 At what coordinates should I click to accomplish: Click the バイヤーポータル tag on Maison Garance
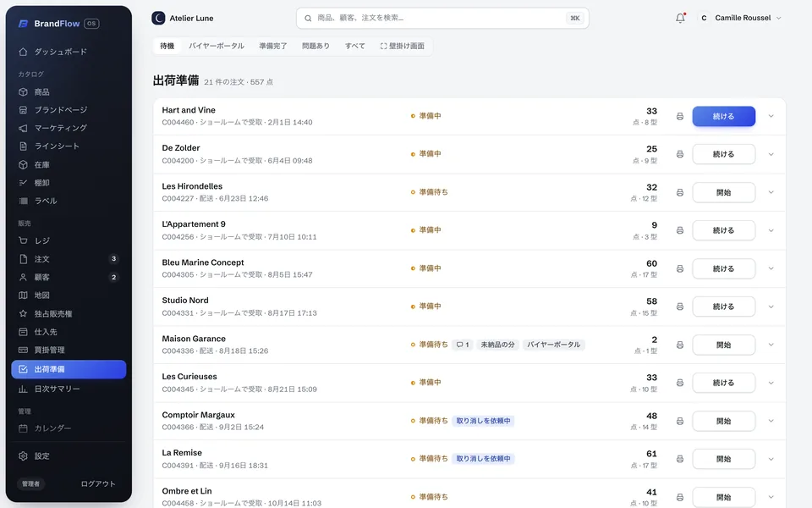(553, 345)
